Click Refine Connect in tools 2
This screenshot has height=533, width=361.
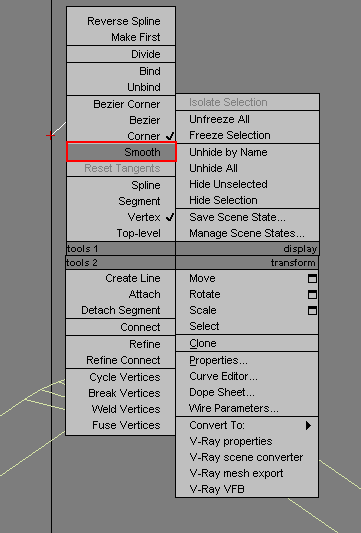click(x=121, y=360)
